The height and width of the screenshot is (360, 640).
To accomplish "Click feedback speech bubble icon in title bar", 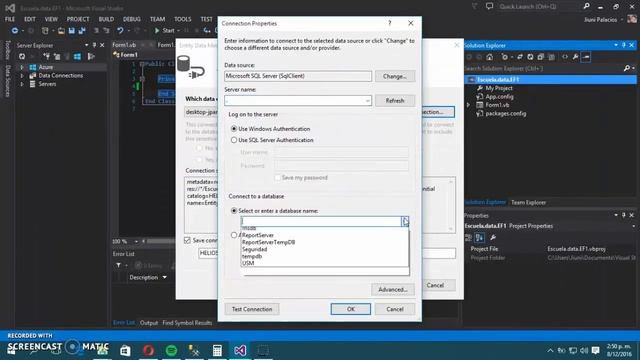I will click(489, 6).
